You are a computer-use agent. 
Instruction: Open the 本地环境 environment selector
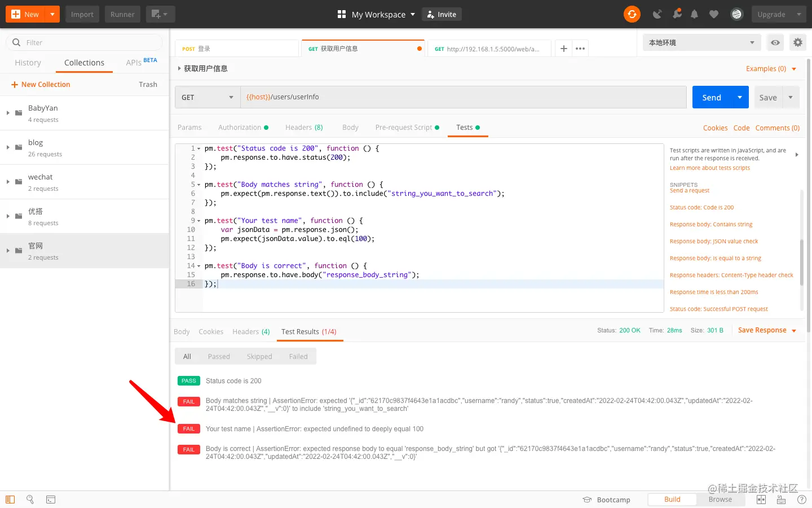tap(701, 42)
